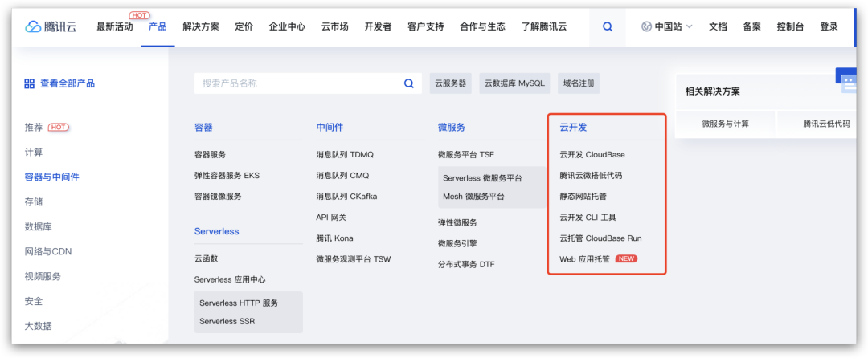Open 解决方案 in the top menu
The image size is (868, 358).
tap(201, 26)
